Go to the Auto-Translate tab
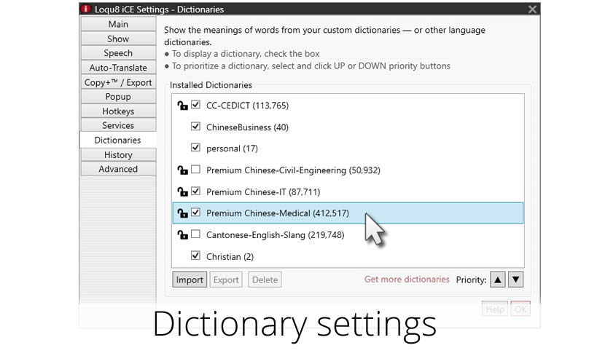 click(x=118, y=68)
